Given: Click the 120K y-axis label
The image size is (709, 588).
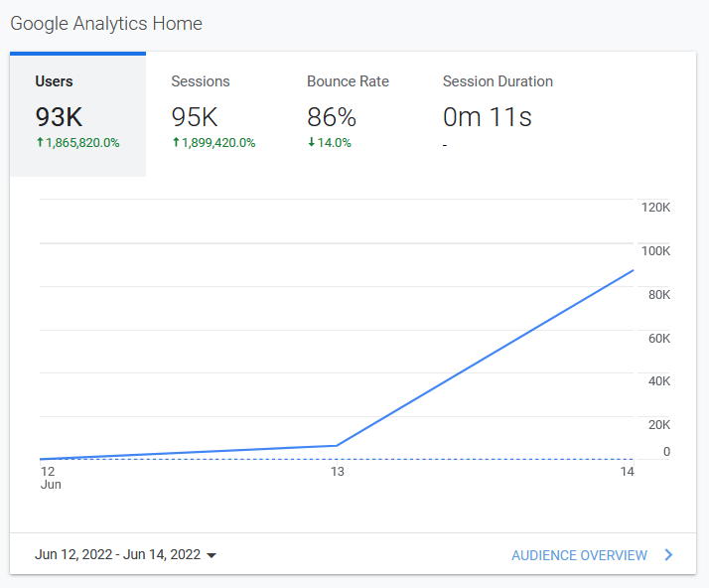Looking at the screenshot, I should pyautogui.click(x=655, y=208).
